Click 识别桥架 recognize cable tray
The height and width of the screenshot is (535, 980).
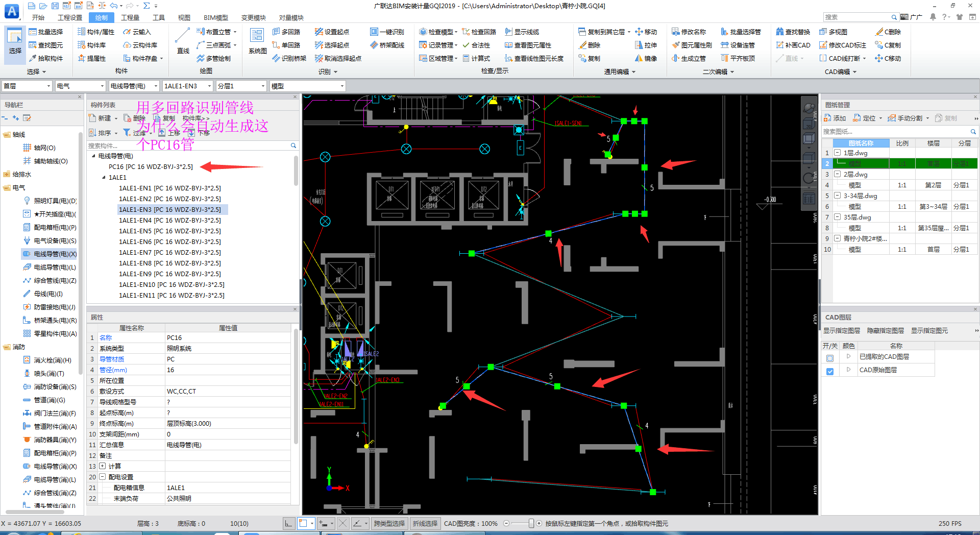click(289, 58)
